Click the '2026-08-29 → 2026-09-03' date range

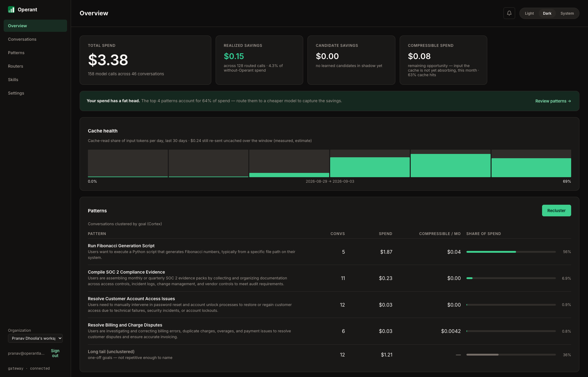tap(330, 181)
